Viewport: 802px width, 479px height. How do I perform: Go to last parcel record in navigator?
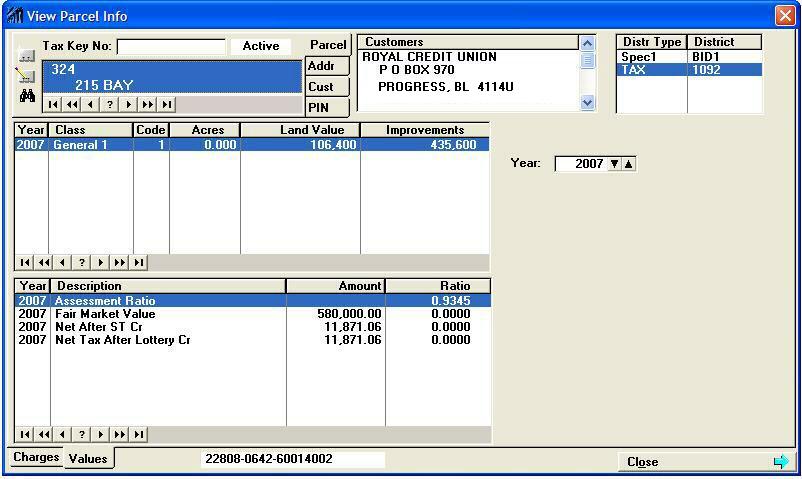tap(167, 104)
